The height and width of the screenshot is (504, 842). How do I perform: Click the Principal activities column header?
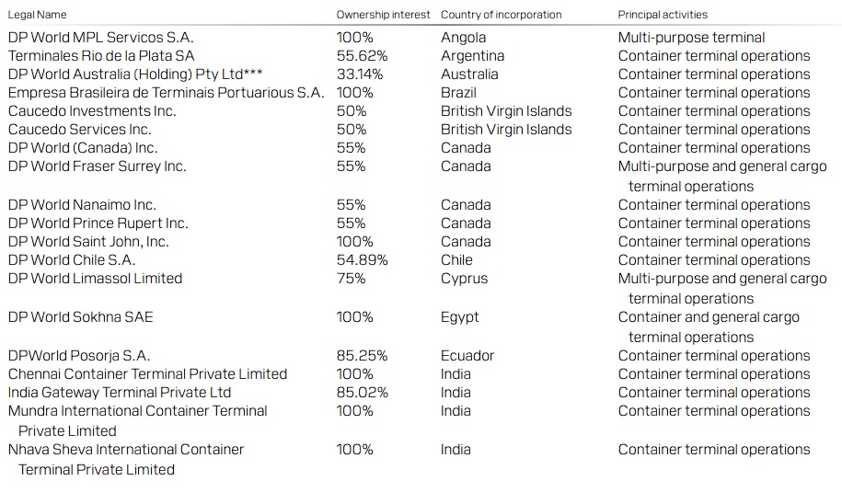[663, 15]
